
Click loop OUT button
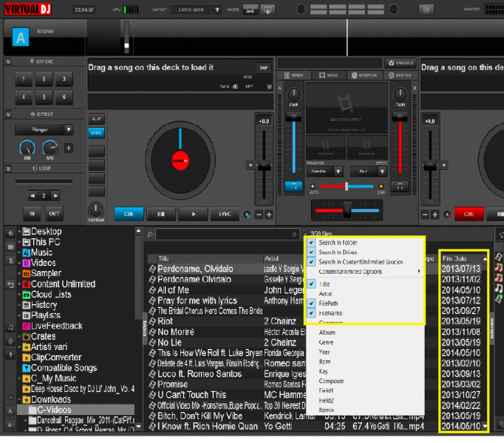54,213
